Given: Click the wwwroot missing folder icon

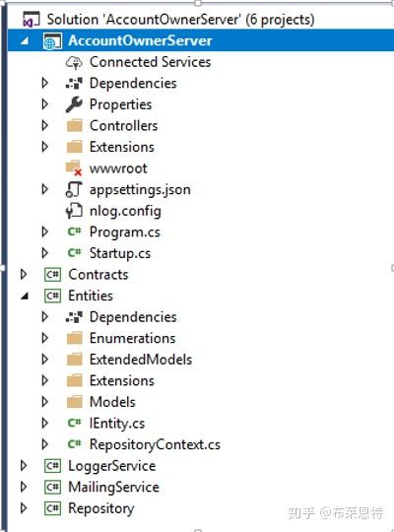Looking at the screenshot, I should (74, 168).
